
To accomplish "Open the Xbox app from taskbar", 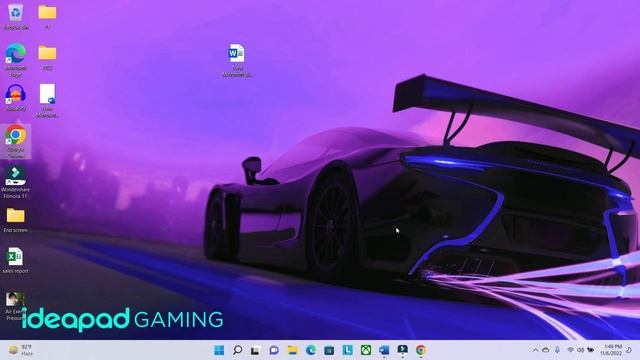I will 366,350.
